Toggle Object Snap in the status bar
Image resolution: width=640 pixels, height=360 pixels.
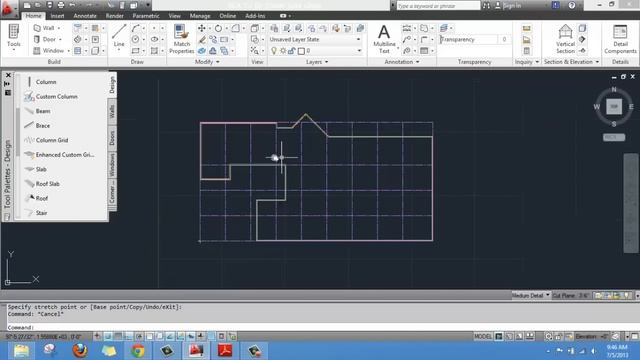tap(149, 336)
